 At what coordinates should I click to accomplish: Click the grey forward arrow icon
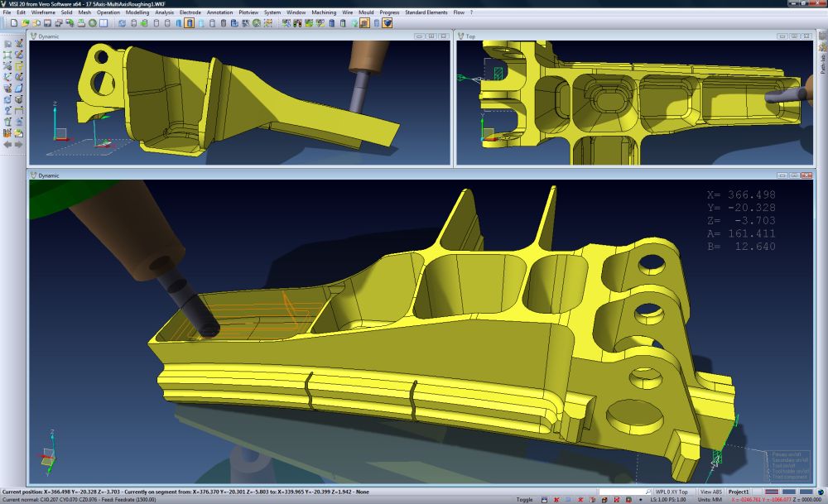(19, 144)
